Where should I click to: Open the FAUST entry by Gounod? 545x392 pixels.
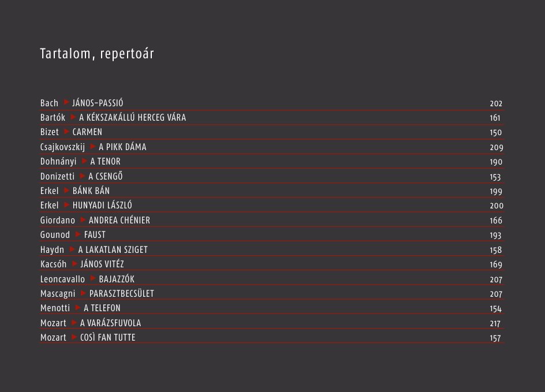(95, 235)
